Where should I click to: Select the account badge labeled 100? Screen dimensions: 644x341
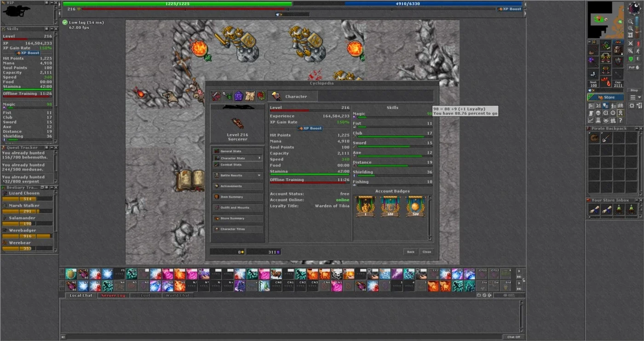(x=391, y=206)
